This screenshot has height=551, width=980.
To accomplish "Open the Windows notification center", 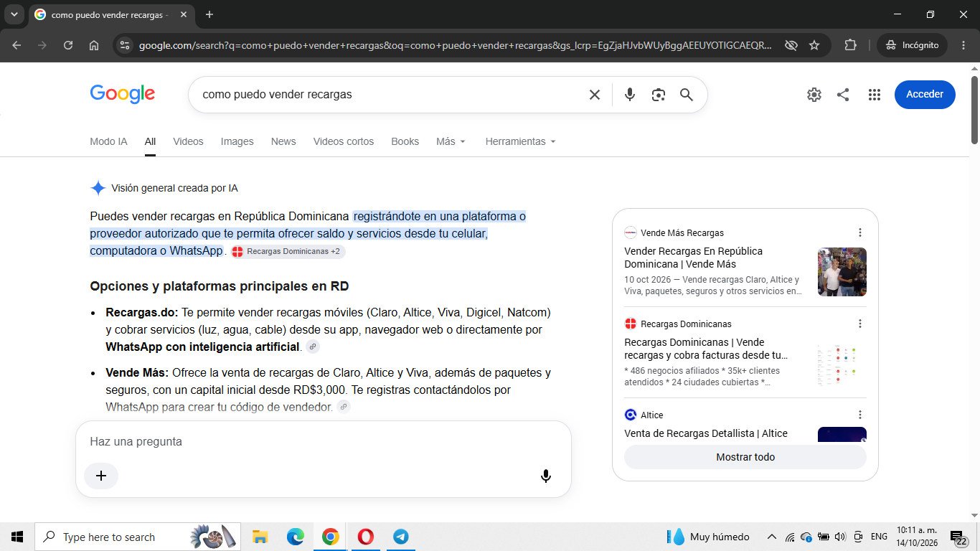I will coord(959,538).
